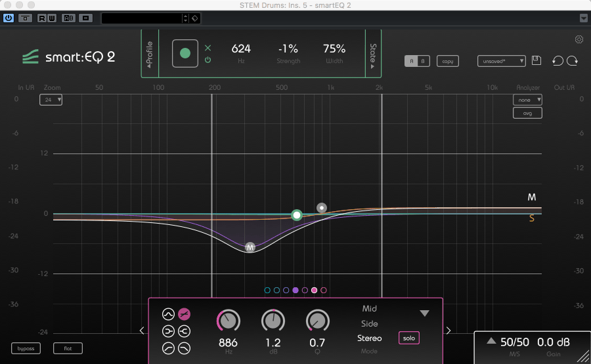Select Side mode
This screenshot has width=591, height=364.
click(369, 324)
